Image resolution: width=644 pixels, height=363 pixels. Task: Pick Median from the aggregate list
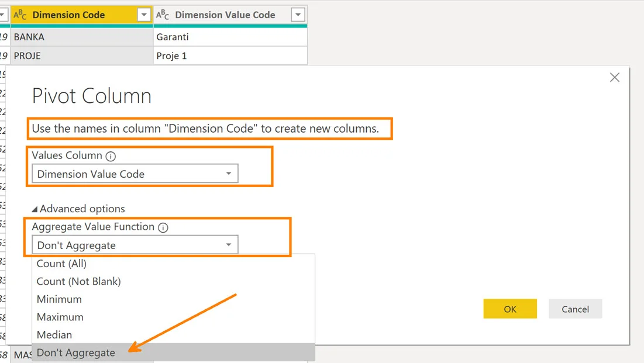tap(54, 335)
